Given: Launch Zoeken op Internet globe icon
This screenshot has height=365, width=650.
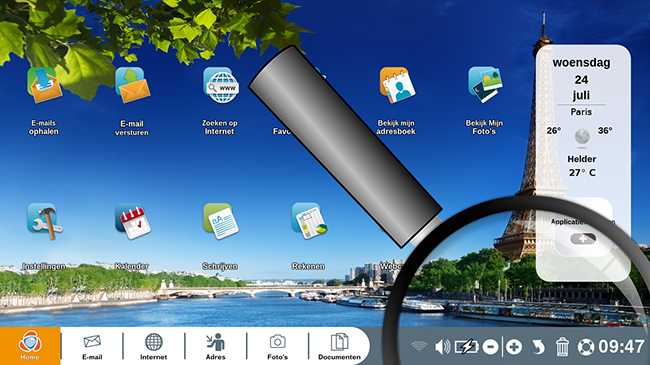Looking at the screenshot, I should 221,85.
